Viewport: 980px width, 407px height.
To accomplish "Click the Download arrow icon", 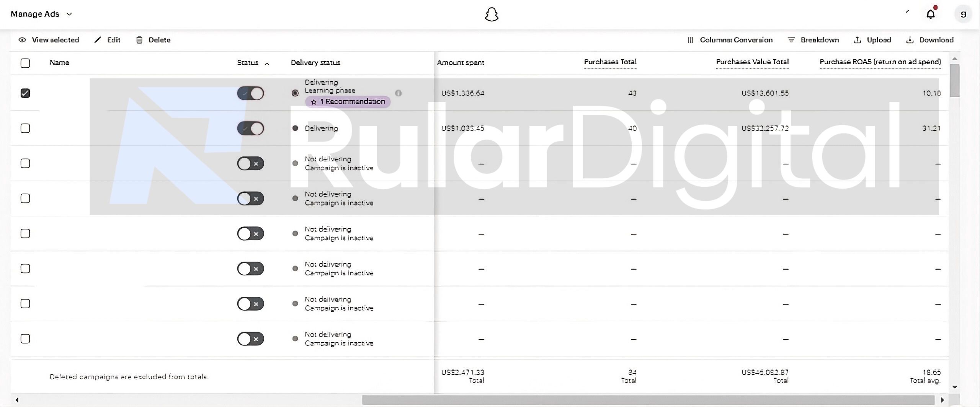I will click(910, 40).
